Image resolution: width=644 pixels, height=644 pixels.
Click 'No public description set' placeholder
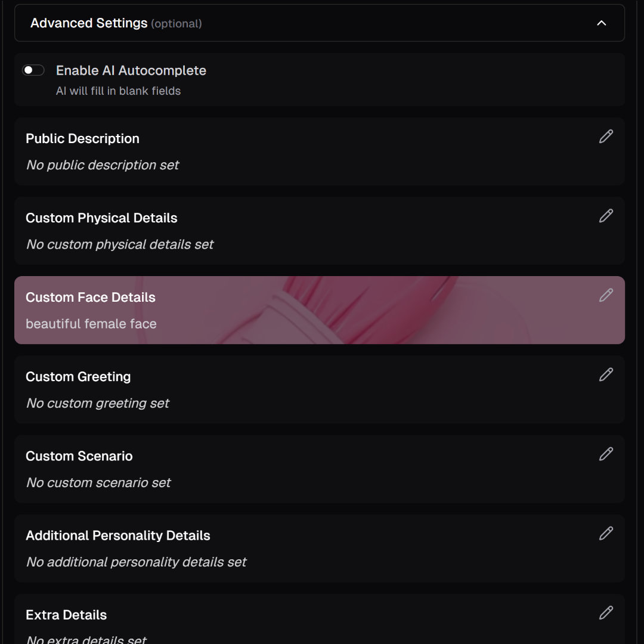[103, 165]
